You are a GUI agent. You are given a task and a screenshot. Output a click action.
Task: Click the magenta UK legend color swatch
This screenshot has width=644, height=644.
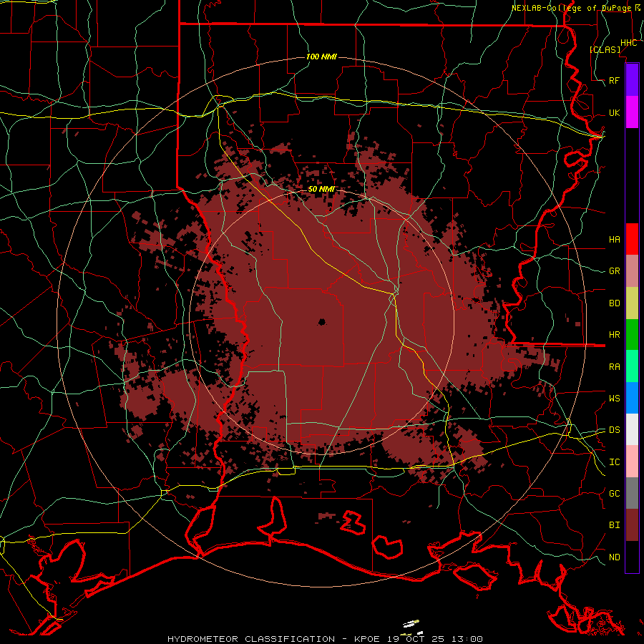tap(632, 112)
